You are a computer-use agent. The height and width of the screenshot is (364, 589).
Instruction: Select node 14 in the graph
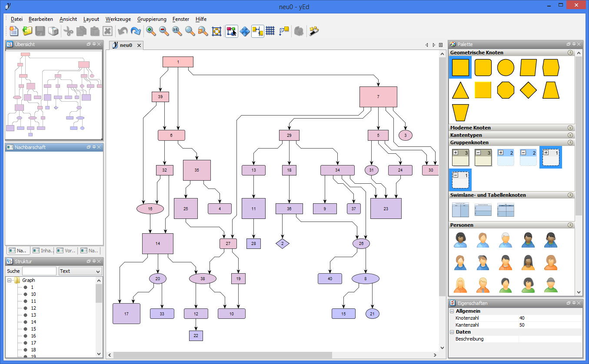158,244
